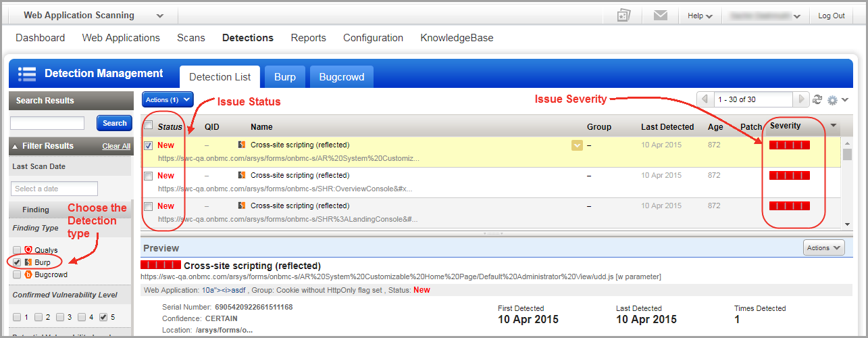Viewport: 868px width, 338px height.
Task: Uncheck the first Cross-site scripting row checkbox
Action: coord(149,145)
